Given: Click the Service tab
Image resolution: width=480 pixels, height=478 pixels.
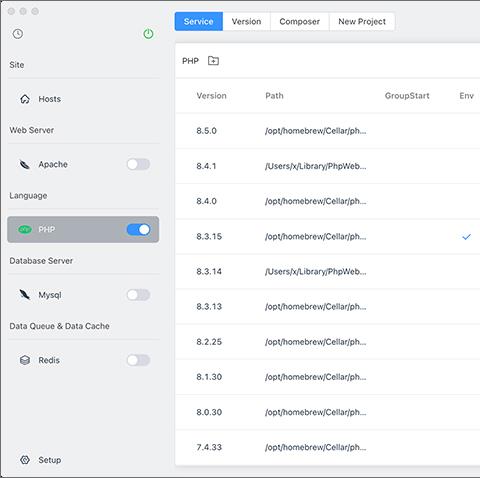Looking at the screenshot, I should click(x=199, y=21).
